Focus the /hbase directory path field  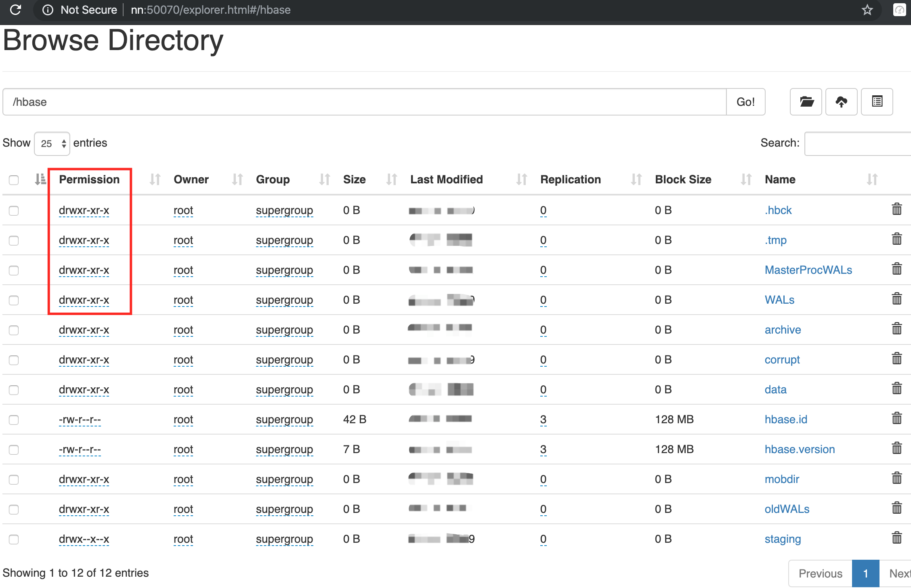(365, 102)
